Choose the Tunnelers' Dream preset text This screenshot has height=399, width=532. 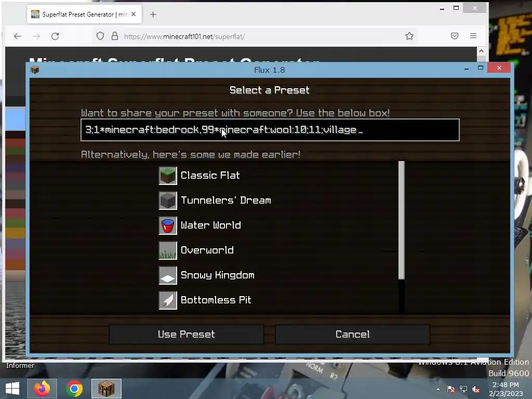[x=226, y=200]
